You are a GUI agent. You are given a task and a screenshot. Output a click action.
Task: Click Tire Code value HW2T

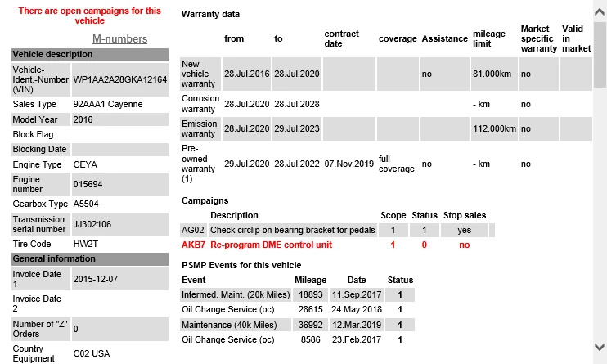tap(86, 244)
